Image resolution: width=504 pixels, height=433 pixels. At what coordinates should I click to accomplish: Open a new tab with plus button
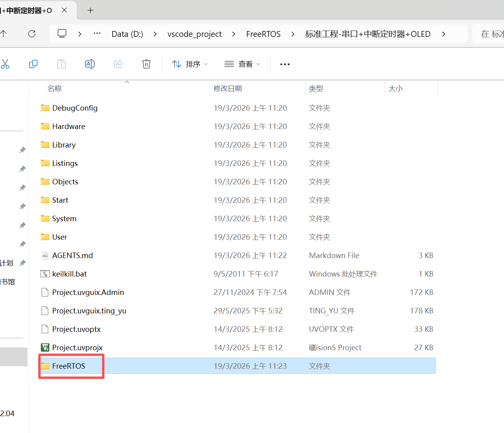click(90, 11)
